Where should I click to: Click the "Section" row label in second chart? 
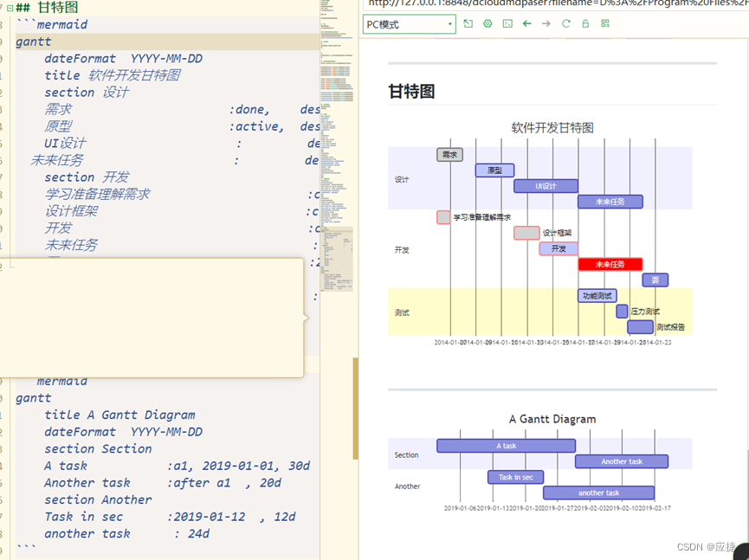pyautogui.click(x=406, y=455)
